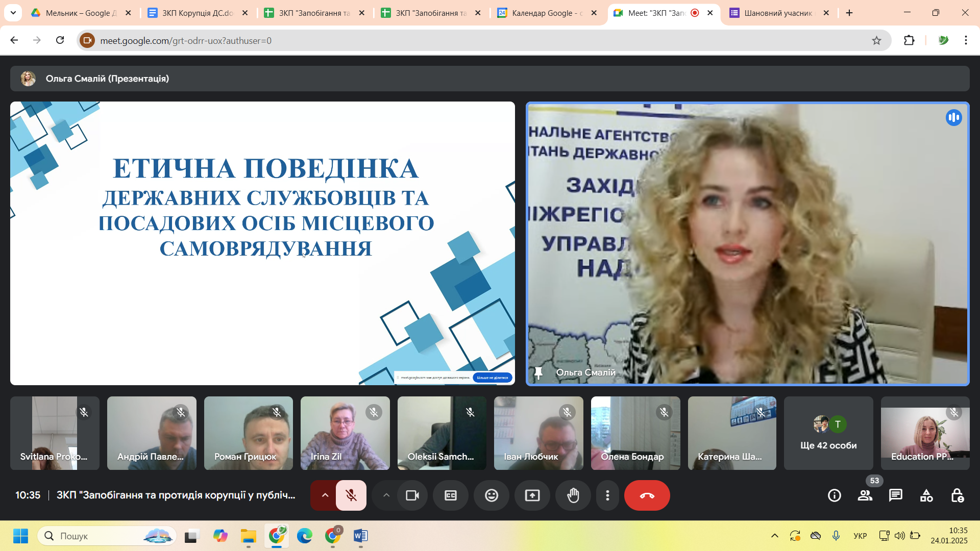The width and height of the screenshot is (980, 551).
Task: Select Роман Грицюк participant thumbnail
Action: (x=248, y=433)
